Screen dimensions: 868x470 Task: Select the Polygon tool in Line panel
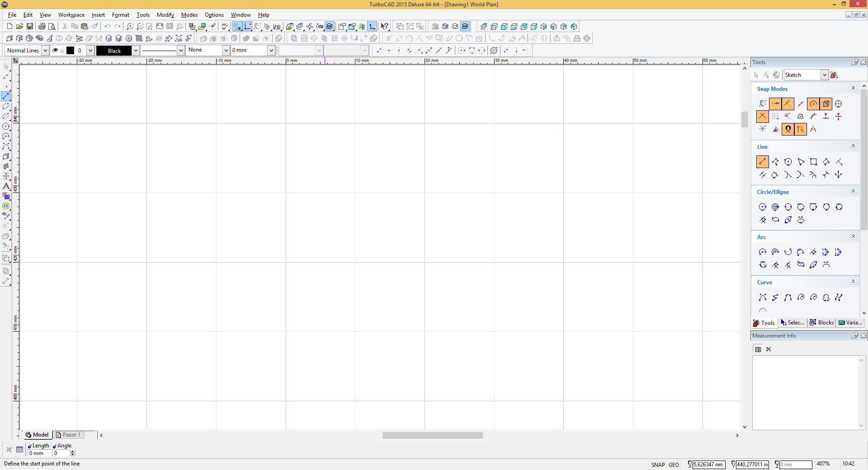tap(788, 162)
